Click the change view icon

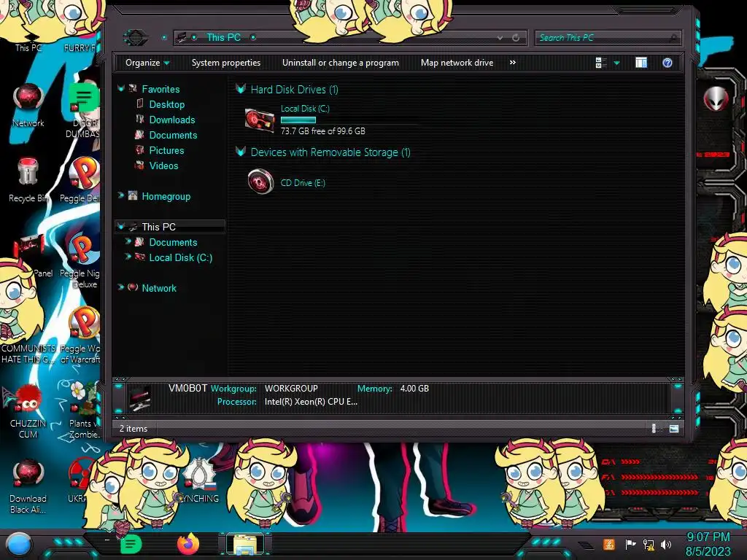pyautogui.click(x=601, y=63)
